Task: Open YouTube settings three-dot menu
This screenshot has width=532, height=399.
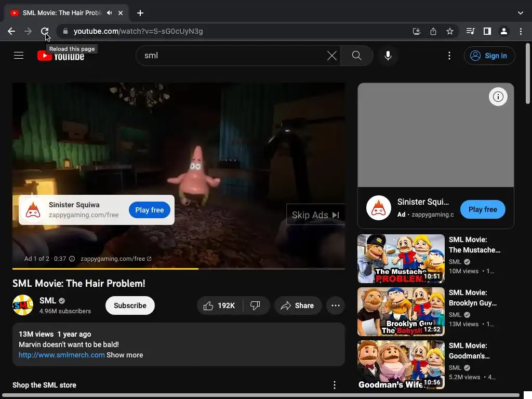Action: coord(449,56)
